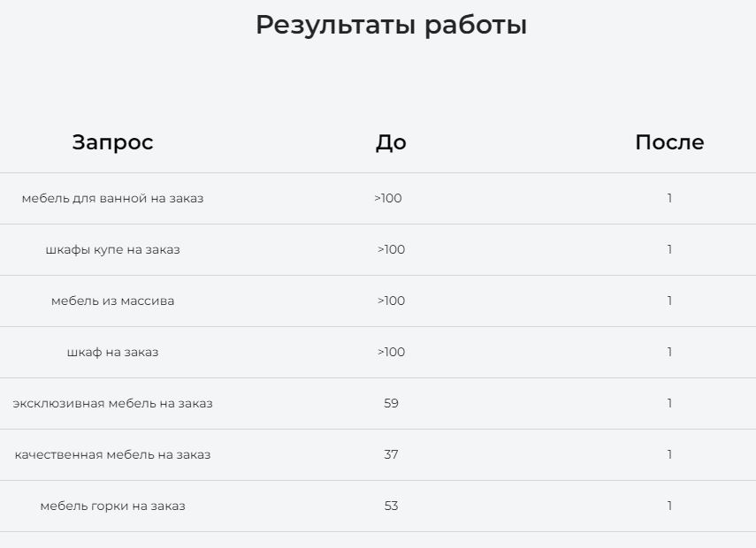Select ">100" in the "шкаф на заказ" row
The width and height of the screenshot is (756, 548).
click(391, 352)
